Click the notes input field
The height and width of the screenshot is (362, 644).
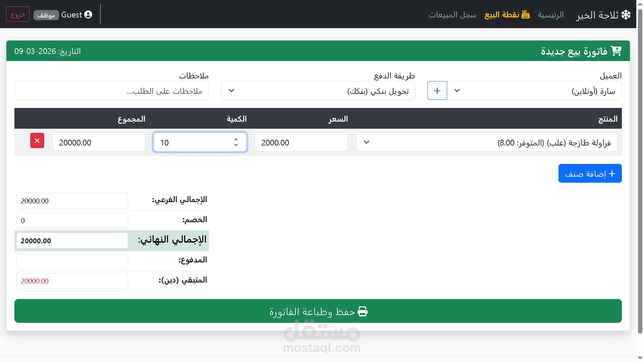pyautogui.click(x=111, y=90)
